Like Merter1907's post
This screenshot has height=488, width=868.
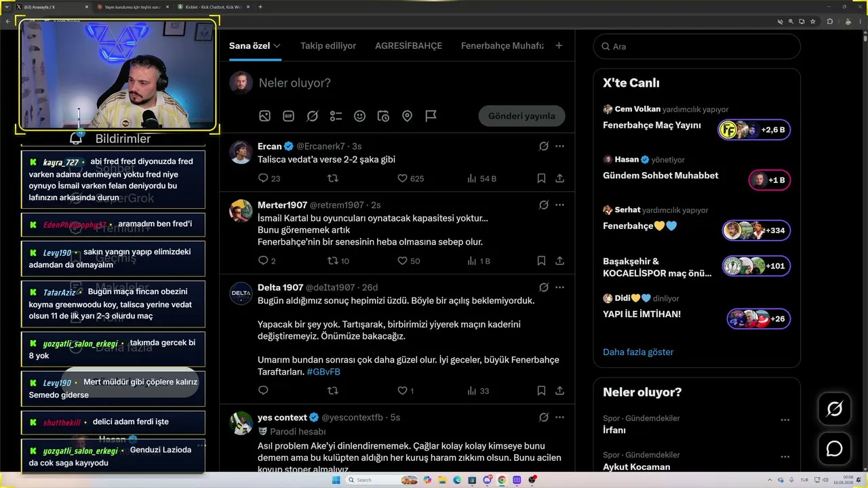pos(402,260)
